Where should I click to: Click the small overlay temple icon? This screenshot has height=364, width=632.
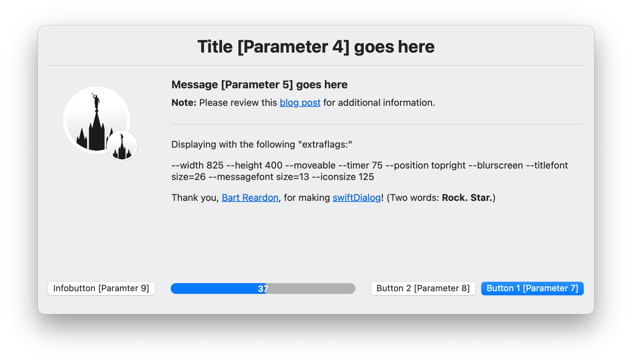tap(122, 146)
